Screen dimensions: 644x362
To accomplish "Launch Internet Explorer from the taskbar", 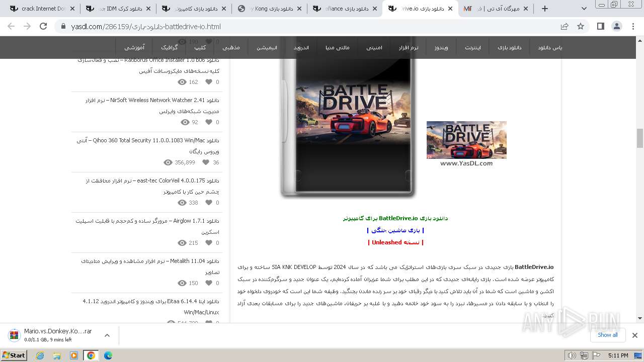I will tap(40, 355).
